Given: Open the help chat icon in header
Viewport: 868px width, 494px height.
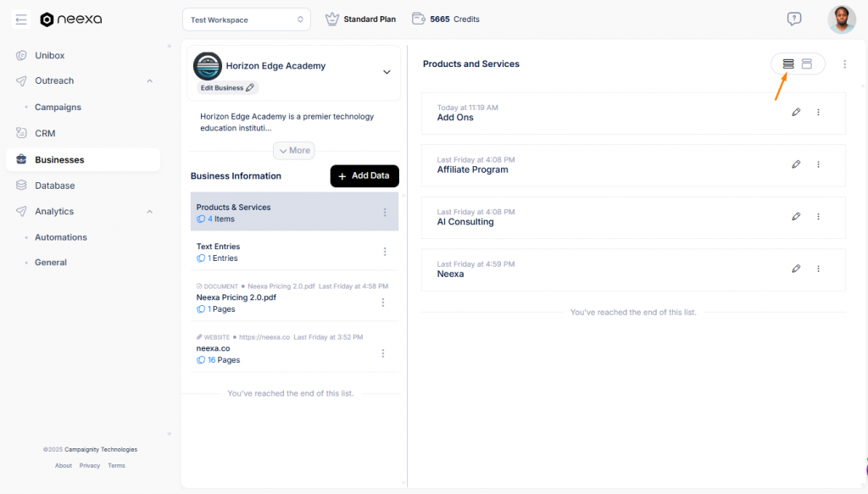Looking at the screenshot, I should (793, 19).
